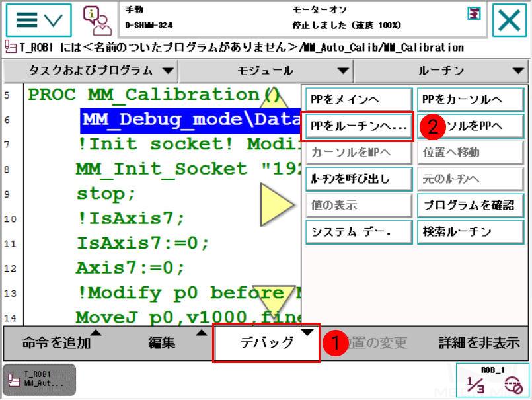
Task: Open システム データ button
Action: coord(359,232)
